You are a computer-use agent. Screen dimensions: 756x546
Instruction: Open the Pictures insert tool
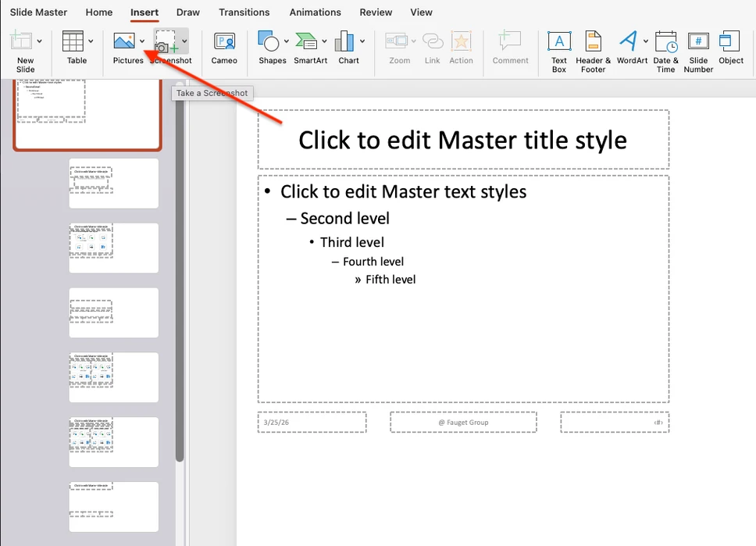pos(127,48)
